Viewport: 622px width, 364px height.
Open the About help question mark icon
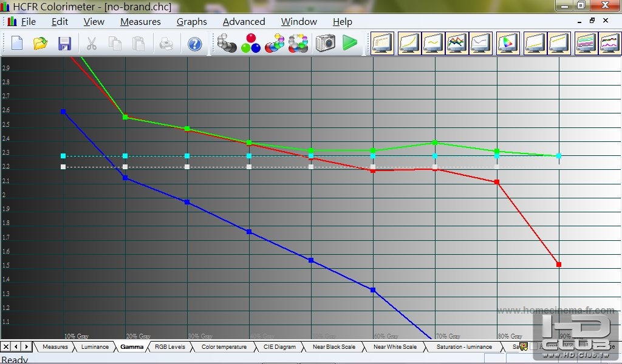click(x=194, y=44)
